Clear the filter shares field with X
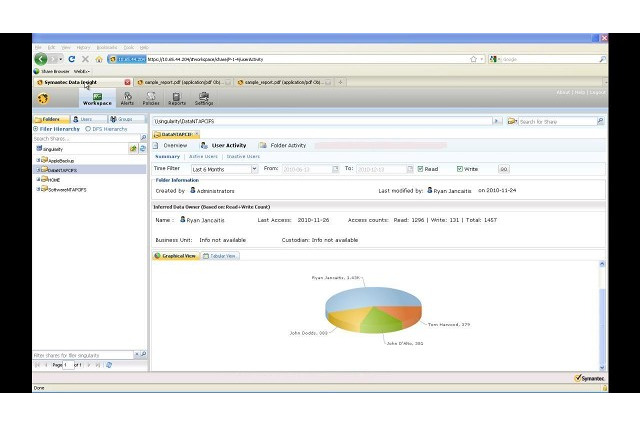Screen dimensions: 640x426 click(137, 355)
